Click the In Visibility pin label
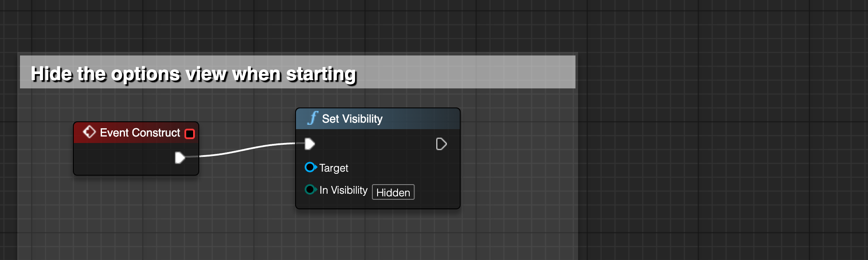Image resolution: width=868 pixels, height=260 pixels. [x=343, y=190]
